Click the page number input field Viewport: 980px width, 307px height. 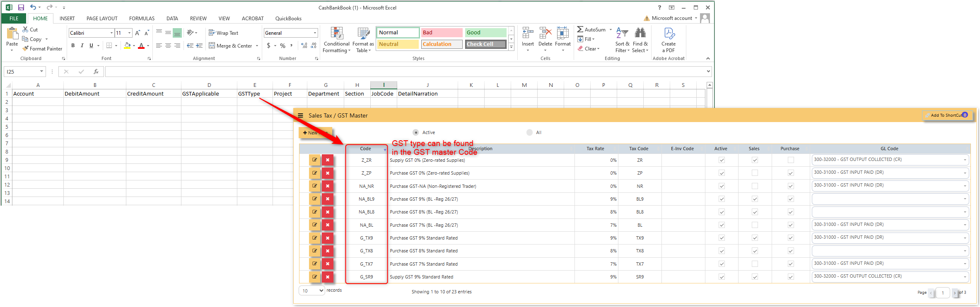click(943, 293)
